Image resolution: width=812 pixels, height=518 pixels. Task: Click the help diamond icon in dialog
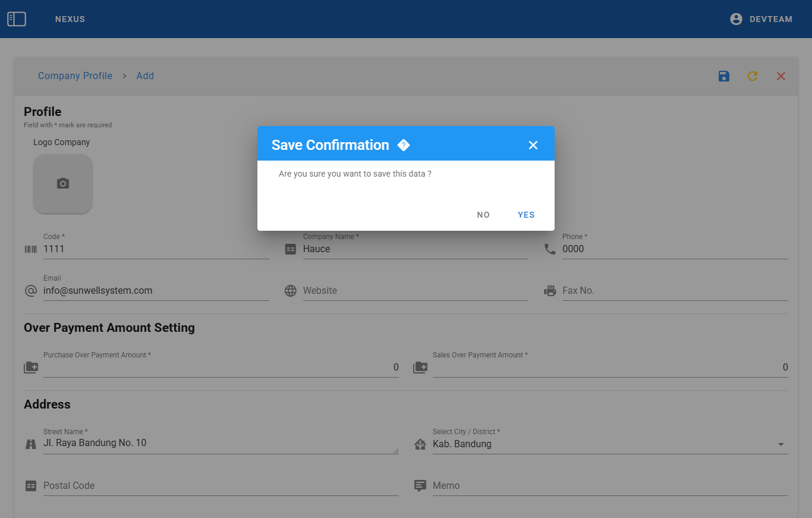coord(404,145)
